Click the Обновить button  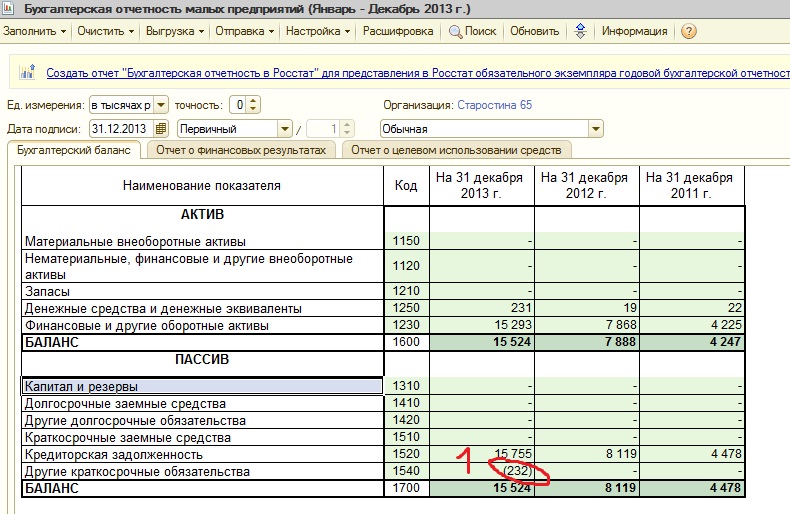coord(534,31)
